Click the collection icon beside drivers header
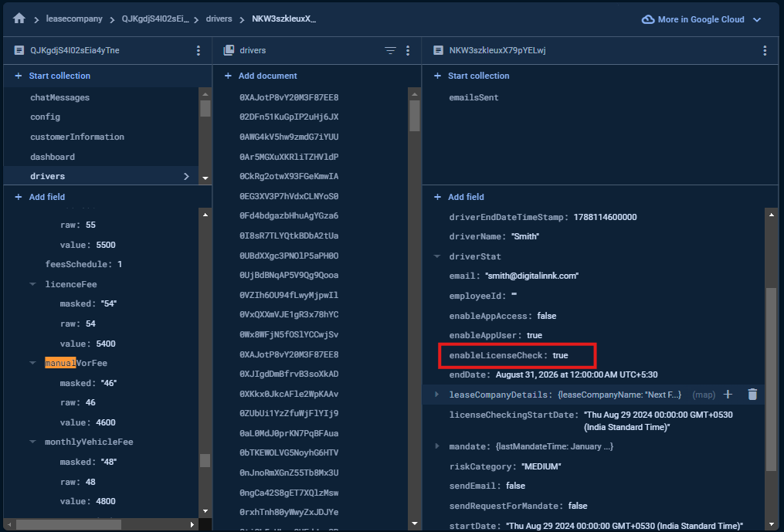 pos(229,50)
